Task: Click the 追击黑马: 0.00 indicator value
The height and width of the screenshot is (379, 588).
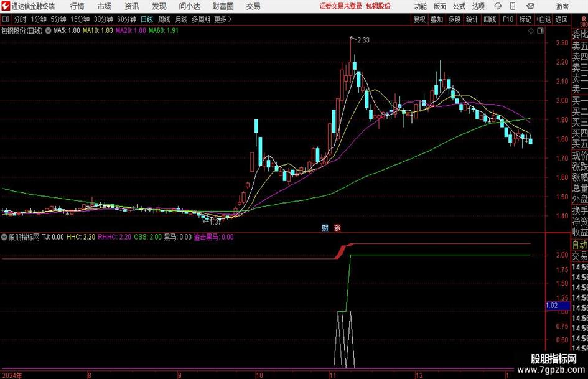Action: coord(214,237)
